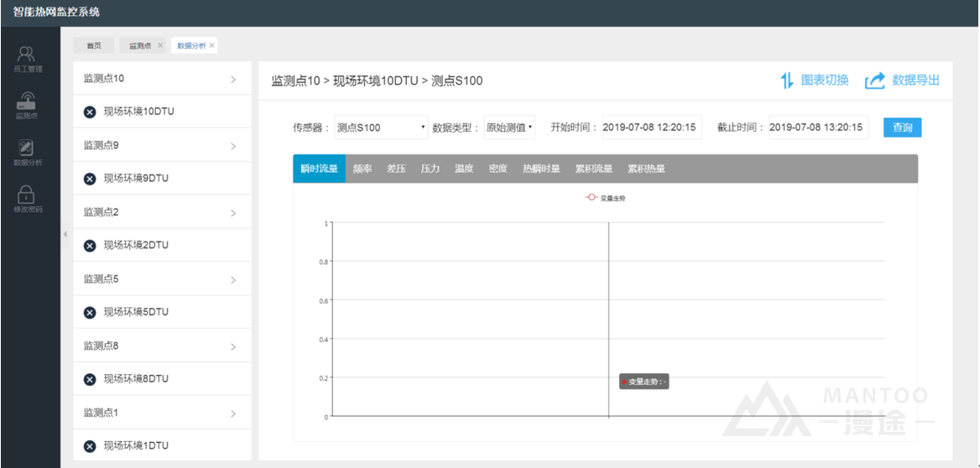Open the 数据类型 dropdown showing 原始测值

click(508, 127)
